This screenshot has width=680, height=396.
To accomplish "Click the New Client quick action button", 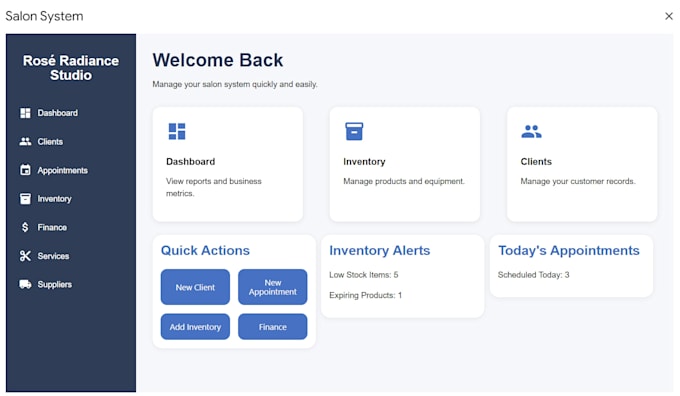I will click(195, 287).
